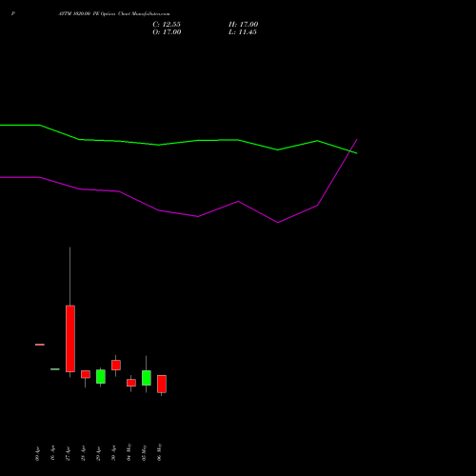The width and height of the screenshot is (476, 476).
Task: Click the green candle above 05 May
Action: pos(147,378)
